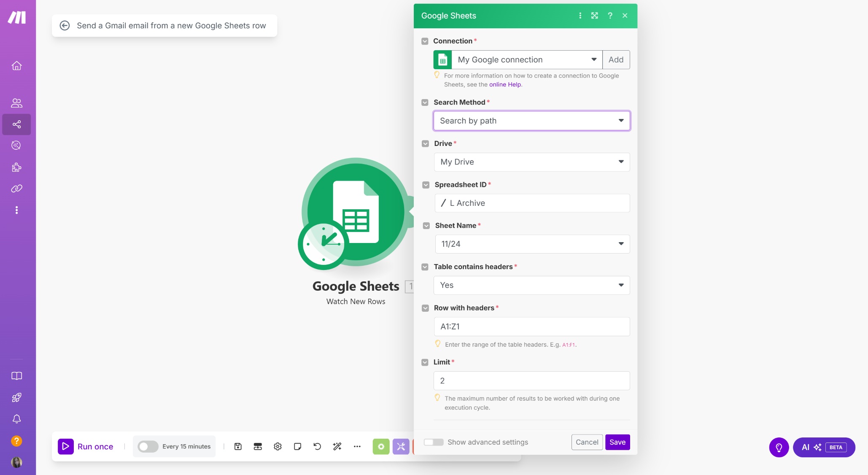
Task: Open the green Flow control gear tool
Action: (381, 446)
